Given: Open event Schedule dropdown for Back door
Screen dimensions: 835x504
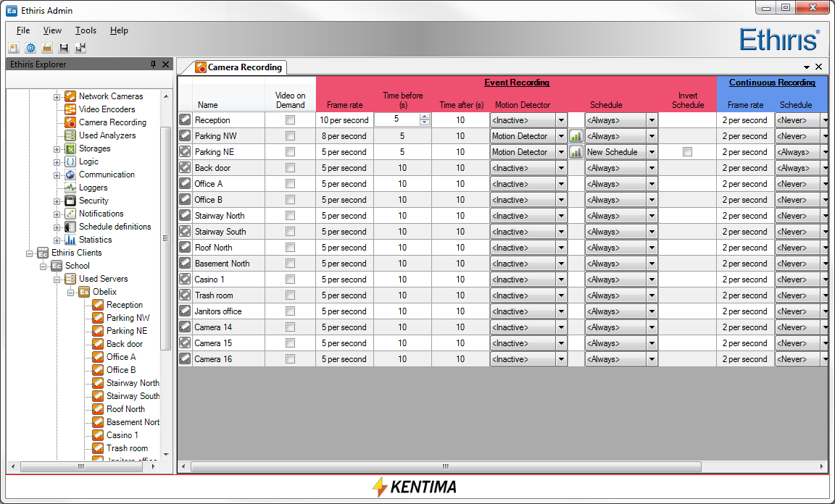Looking at the screenshot, I should pyautogui.click(x=652, y=168).
